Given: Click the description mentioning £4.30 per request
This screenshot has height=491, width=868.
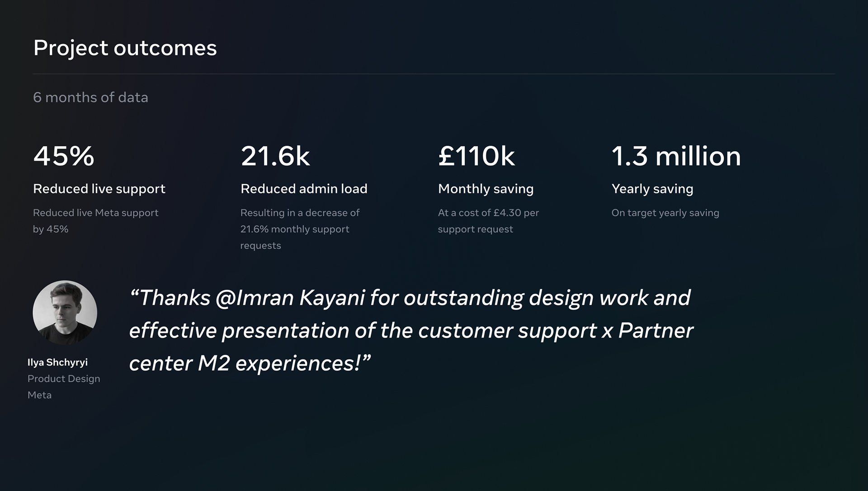Looking at the screenshot, I should (488, 221).
